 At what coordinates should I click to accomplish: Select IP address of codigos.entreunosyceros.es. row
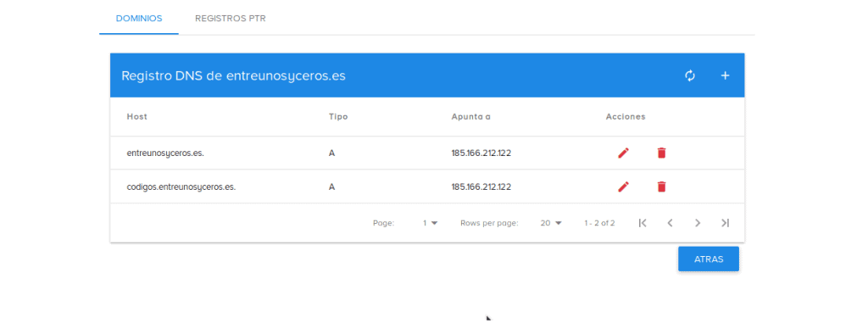(x=481, y=187)
